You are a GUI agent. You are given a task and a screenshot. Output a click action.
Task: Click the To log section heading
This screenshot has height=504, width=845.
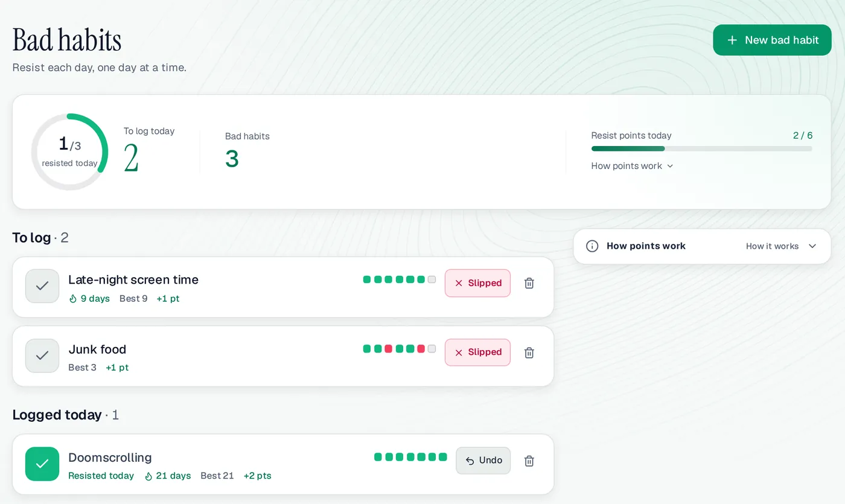coord(31,238)
